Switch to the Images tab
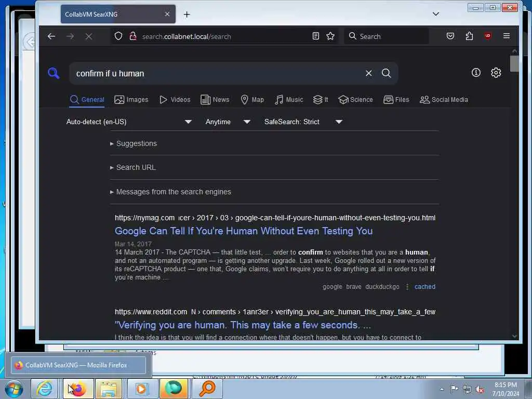The width and height of the screenshot is (532, 399). (131, 100)
